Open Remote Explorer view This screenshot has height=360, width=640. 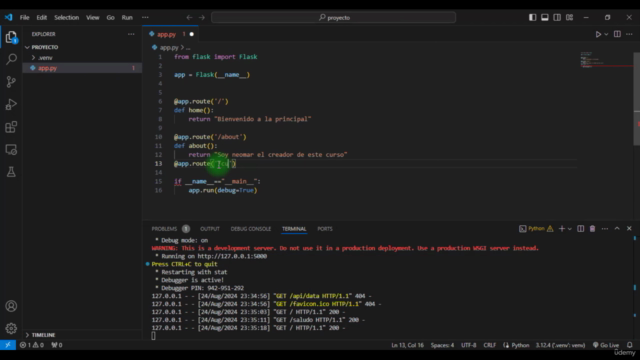[x=11, y=149]
